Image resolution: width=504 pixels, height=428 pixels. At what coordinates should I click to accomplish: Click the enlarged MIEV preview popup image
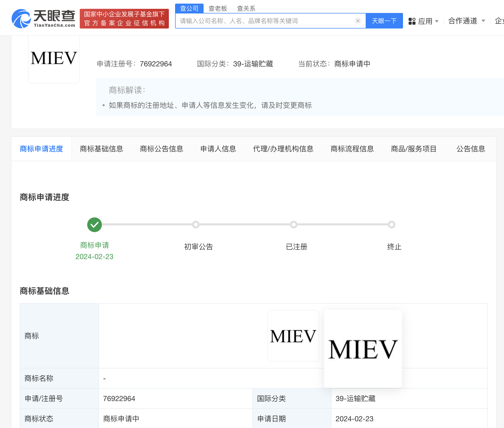(363, 349)
